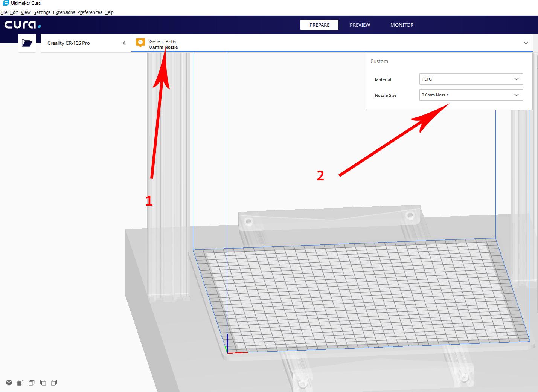Click the orange extruder 1 icon
538x392 pixels.
[140, 43]
